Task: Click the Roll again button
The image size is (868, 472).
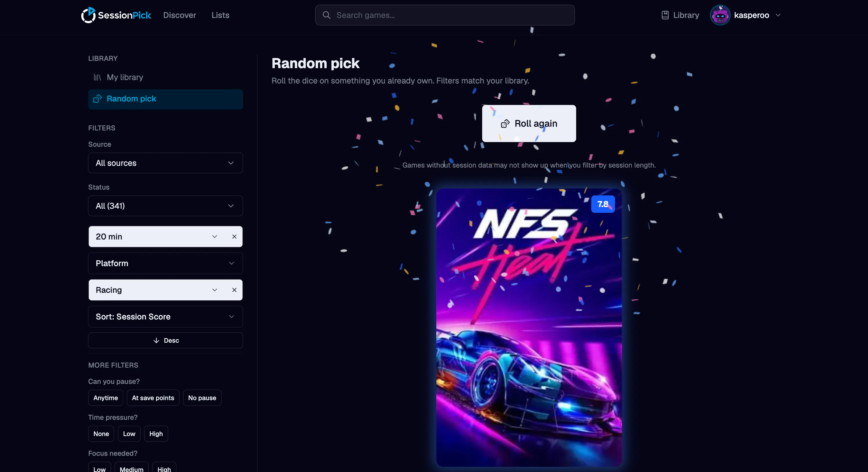Action: pyautogui.click(x=529, y=124)
